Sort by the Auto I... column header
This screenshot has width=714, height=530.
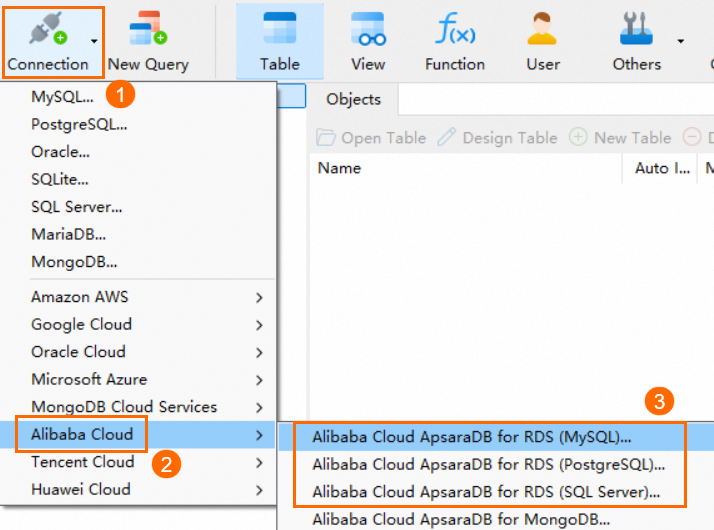[660, 168]
